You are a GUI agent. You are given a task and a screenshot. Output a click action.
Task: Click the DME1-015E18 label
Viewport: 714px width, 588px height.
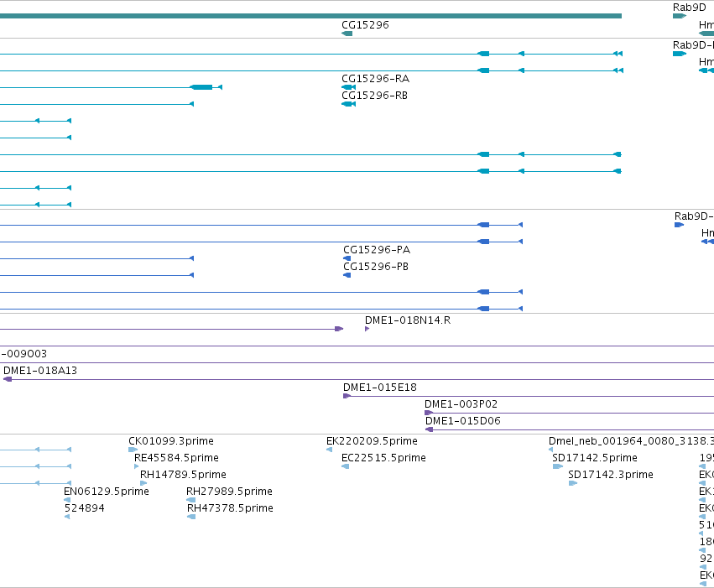pyautogui.click(x=380, y=388)
